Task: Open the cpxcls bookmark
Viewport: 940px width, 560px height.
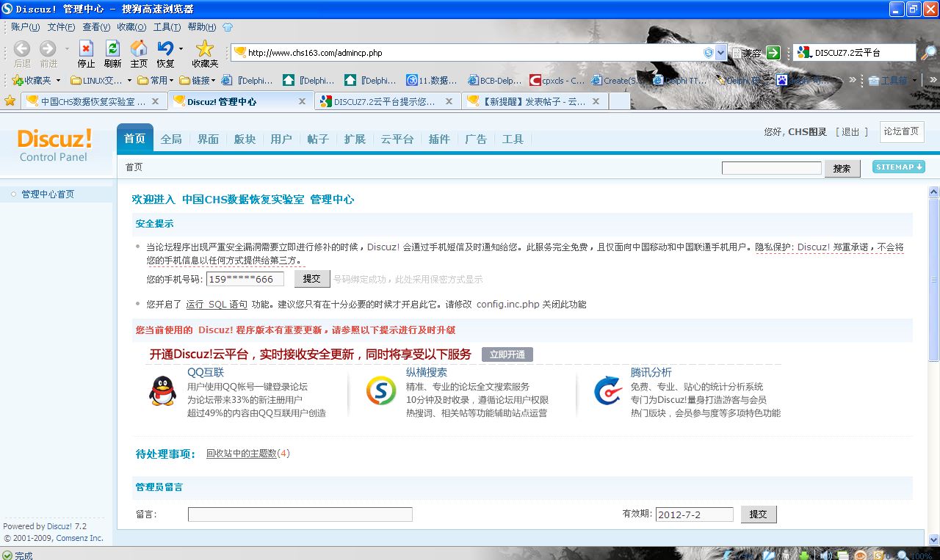Action: 558,81
